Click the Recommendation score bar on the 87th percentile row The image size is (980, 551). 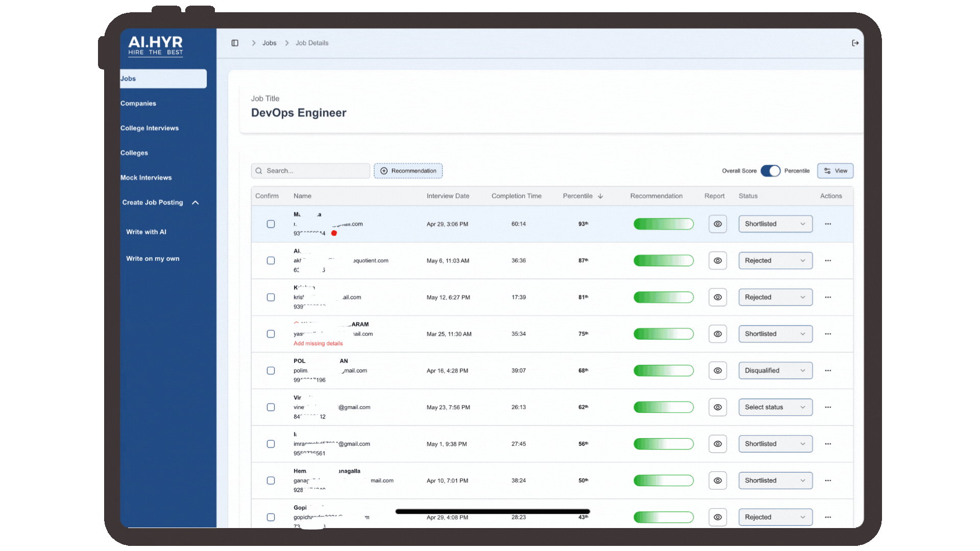tap(664, 260)
